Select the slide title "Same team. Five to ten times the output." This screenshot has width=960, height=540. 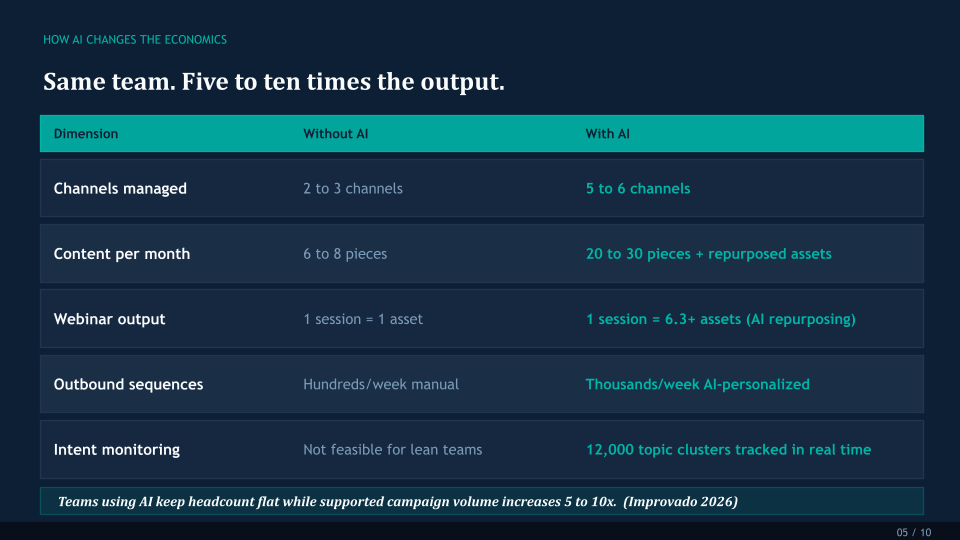tap(273, 82)
